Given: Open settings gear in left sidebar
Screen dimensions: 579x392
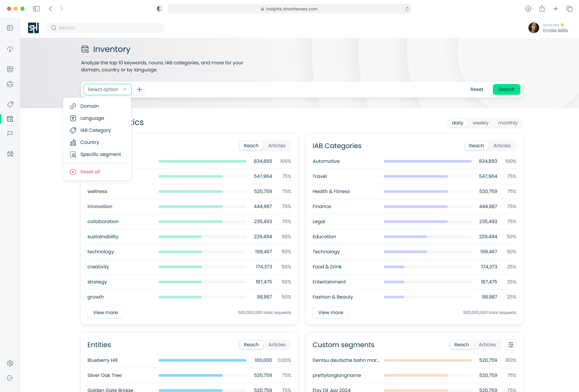Looking at the screenshot, I should click(x=10, y=363).
